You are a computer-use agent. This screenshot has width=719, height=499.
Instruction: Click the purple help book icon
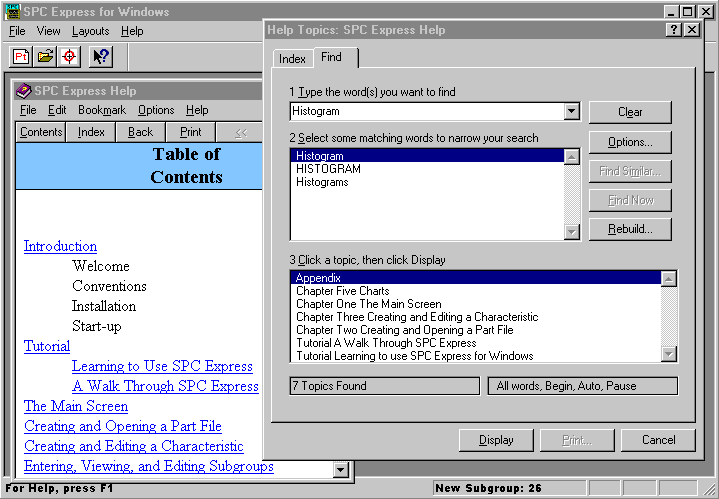click(25, 91)
